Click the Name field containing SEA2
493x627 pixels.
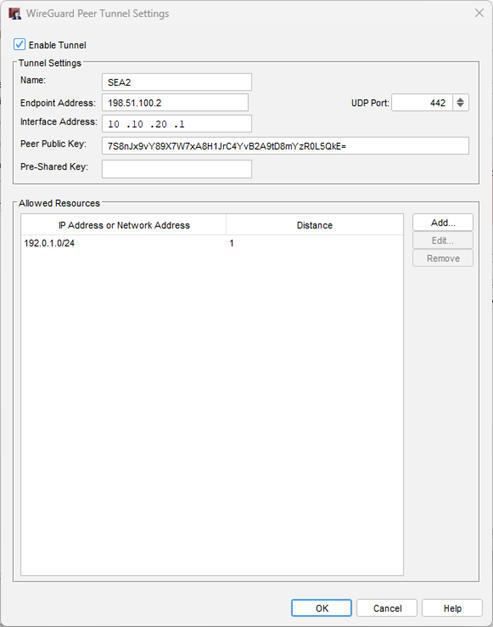177,82
